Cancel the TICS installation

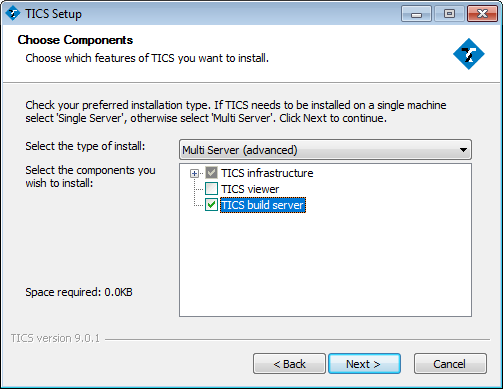(x=450, y=364)
